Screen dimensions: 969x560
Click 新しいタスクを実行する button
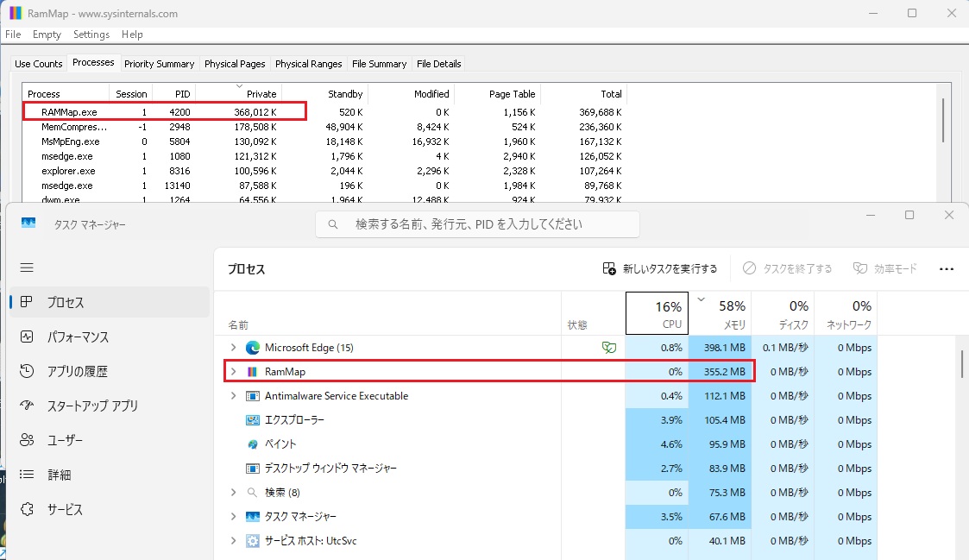(x=660, y=269)
